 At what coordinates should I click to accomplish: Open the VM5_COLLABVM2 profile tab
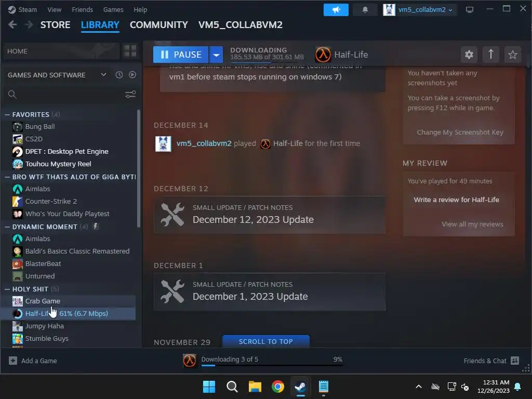[240, 25]
